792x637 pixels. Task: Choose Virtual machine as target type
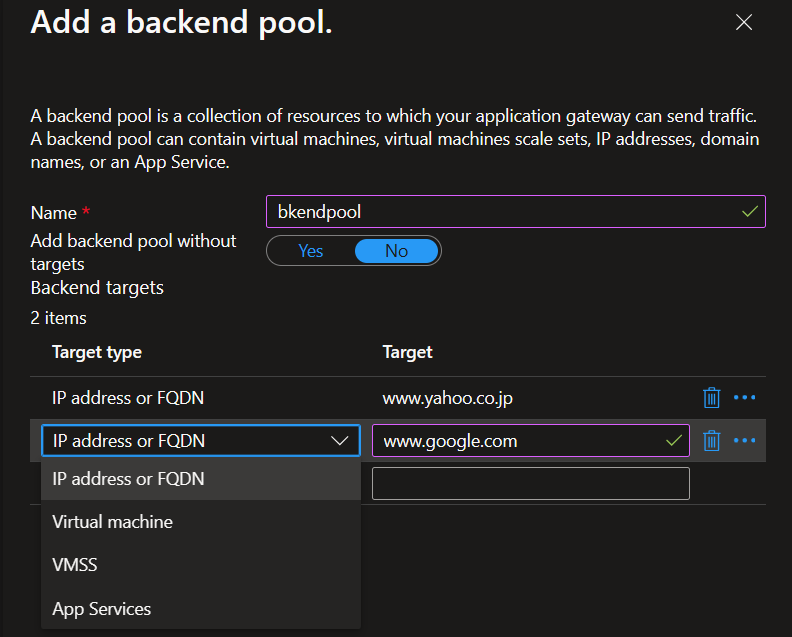113,522
